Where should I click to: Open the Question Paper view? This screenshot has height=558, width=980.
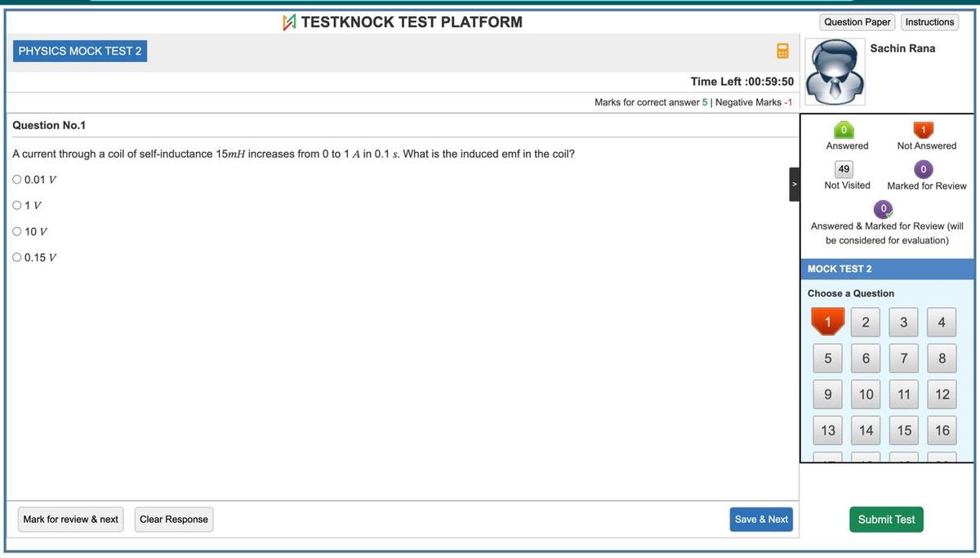tap(856, 22)
